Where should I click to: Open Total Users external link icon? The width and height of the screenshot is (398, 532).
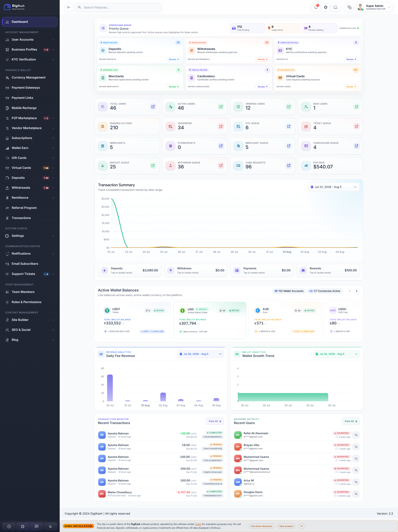pos(153,107)
